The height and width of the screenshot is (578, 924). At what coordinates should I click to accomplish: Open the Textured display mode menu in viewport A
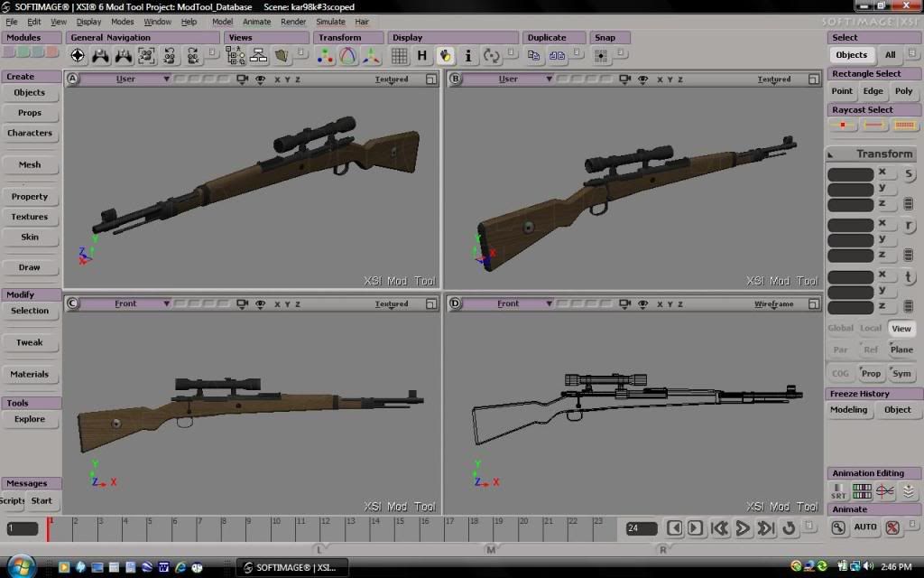(392, 79)
